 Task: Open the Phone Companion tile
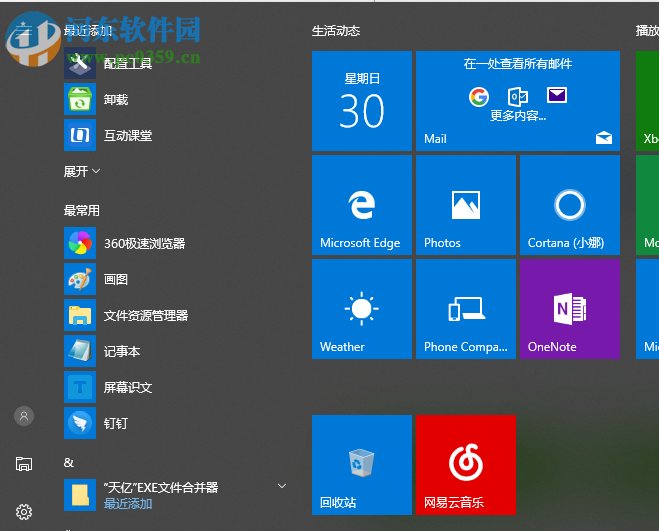[x=466, y=309]
